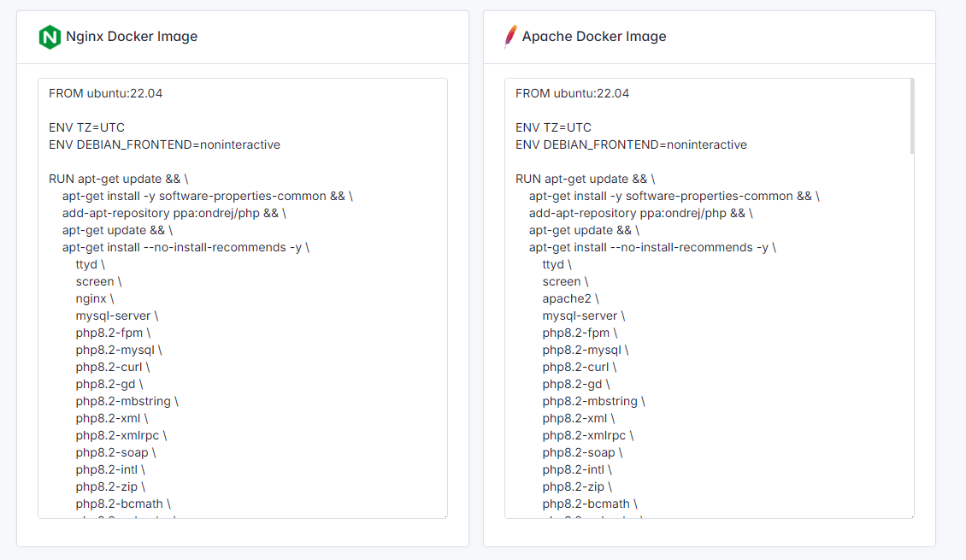
Task: Click php8.2-curl in the Apache Dockerfile
Action: click(x=580, y=367)
